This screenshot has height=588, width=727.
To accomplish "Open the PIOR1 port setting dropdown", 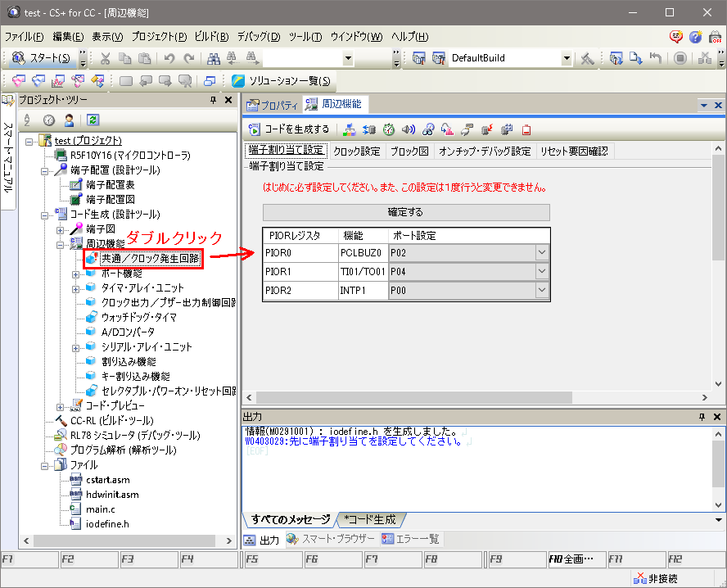I will pyautogui.click(x=541, y=271).
